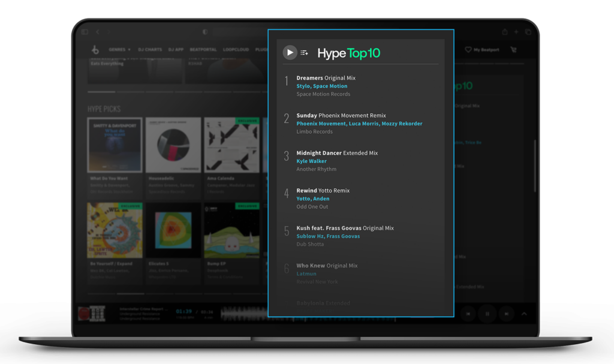Select the BEATPORTAL menu item
The width and height of the screenshot is (614, 364).
click(203, 50)
